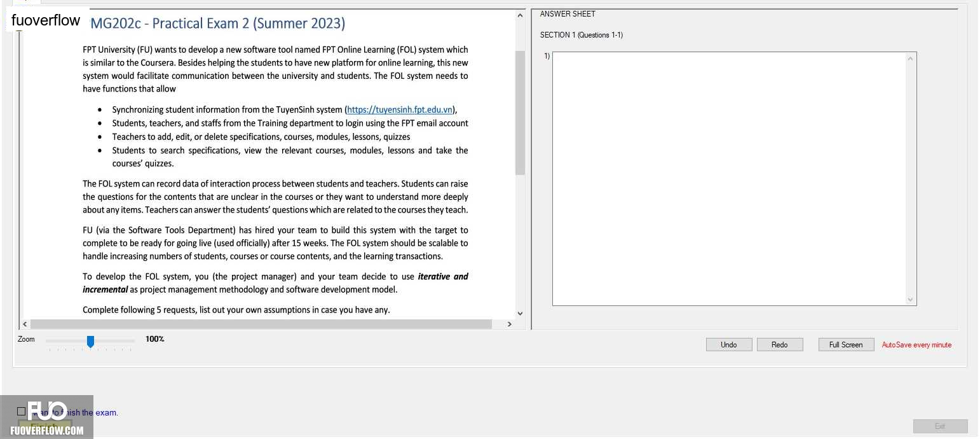
Task: Click the 'Complete following 5 requests' sentence
Action: click(x=236, y=310)
